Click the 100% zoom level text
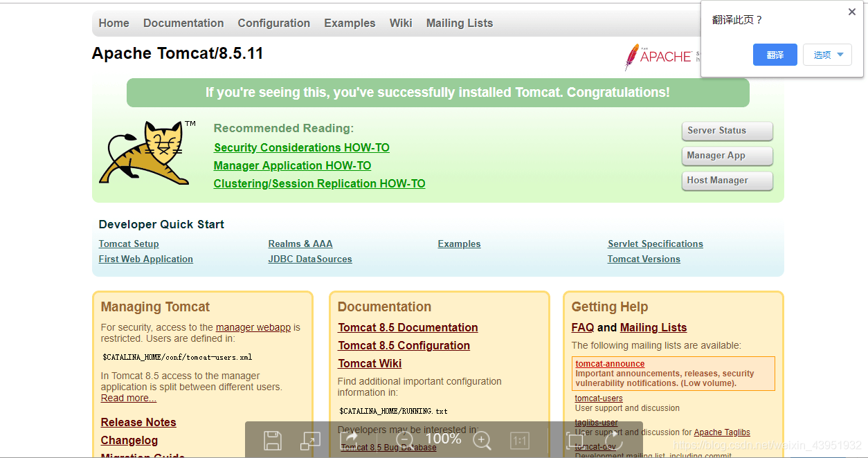The width and height of the screenshot is (868, 458). [x=443, y=439]
